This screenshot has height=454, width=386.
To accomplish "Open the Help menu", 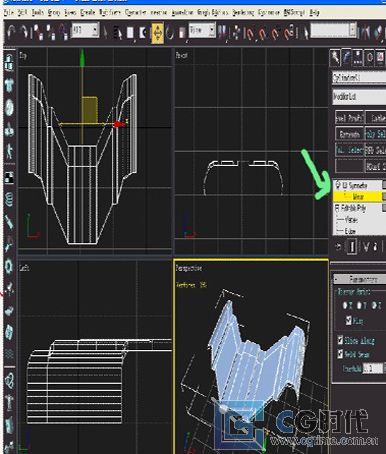I will (x=315, y=13).
